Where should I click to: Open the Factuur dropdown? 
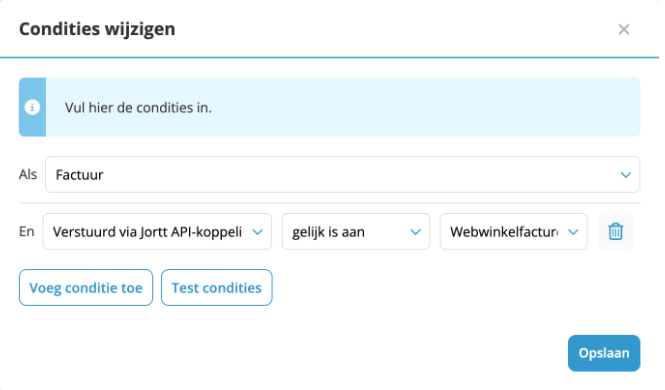[x=342, y=175]
